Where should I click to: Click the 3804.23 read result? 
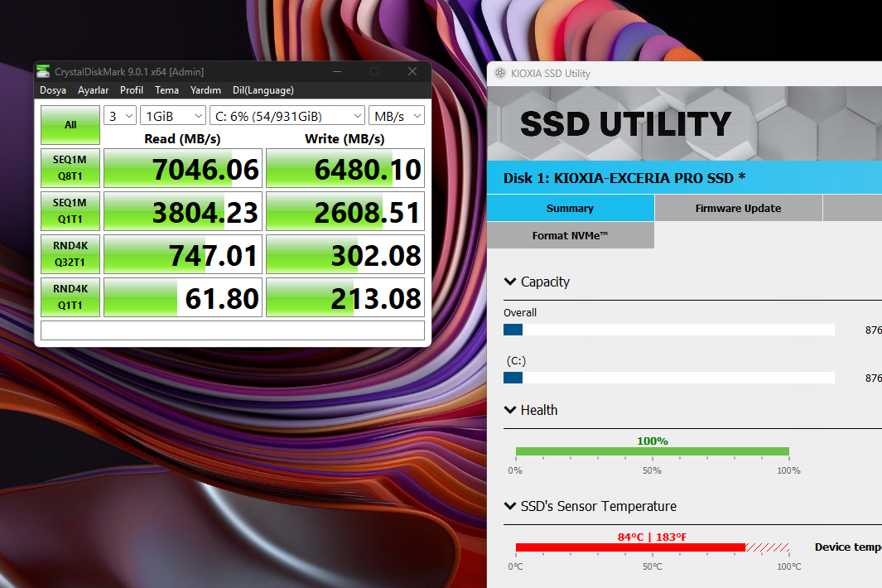183,211
